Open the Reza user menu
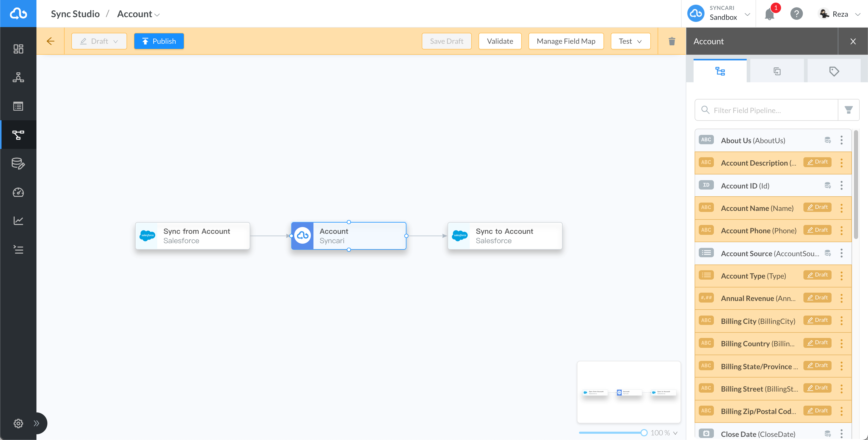This screenshot has width=868, height=440. [x=839, y=14]
